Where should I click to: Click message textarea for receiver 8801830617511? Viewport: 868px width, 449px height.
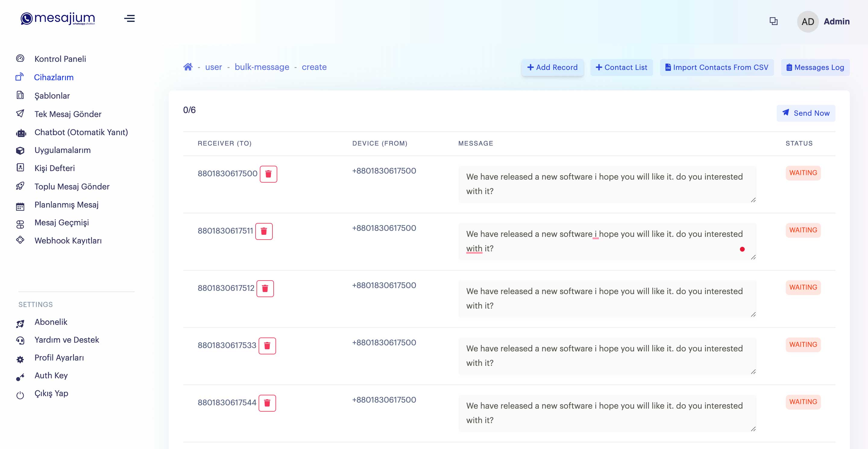tap(607, 241)
